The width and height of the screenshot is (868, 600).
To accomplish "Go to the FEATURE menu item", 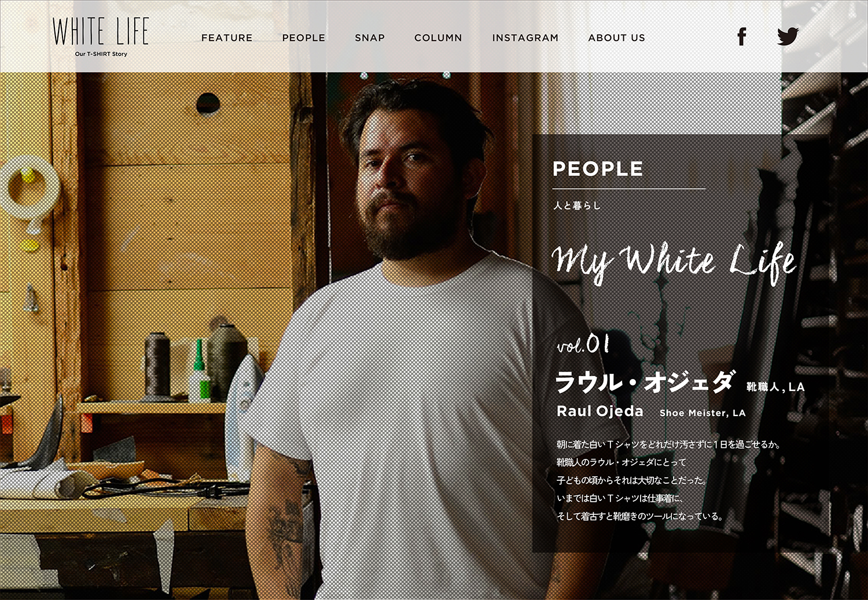I will pyautogui.click(x=227, y=38).
